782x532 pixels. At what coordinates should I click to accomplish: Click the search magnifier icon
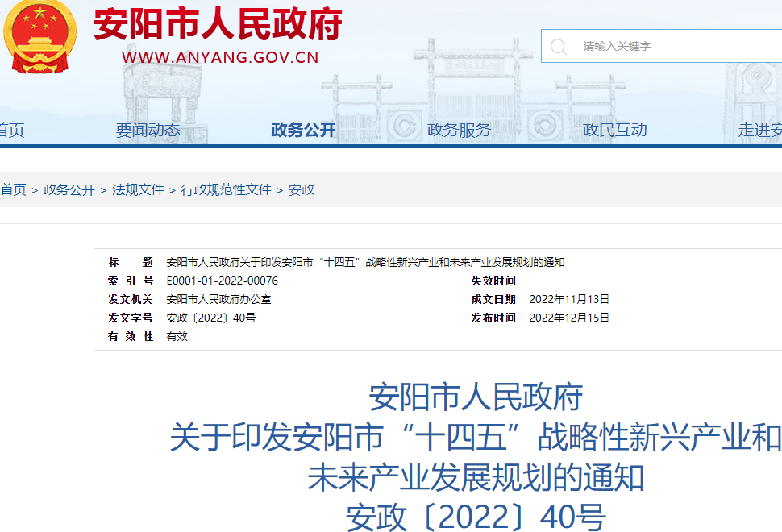[558, 47]
